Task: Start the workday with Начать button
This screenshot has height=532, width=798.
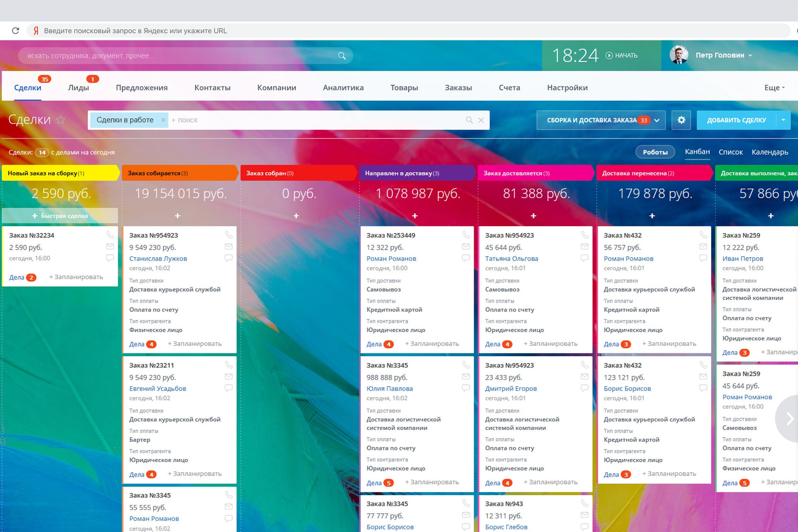Action: [x=622, y=55]
